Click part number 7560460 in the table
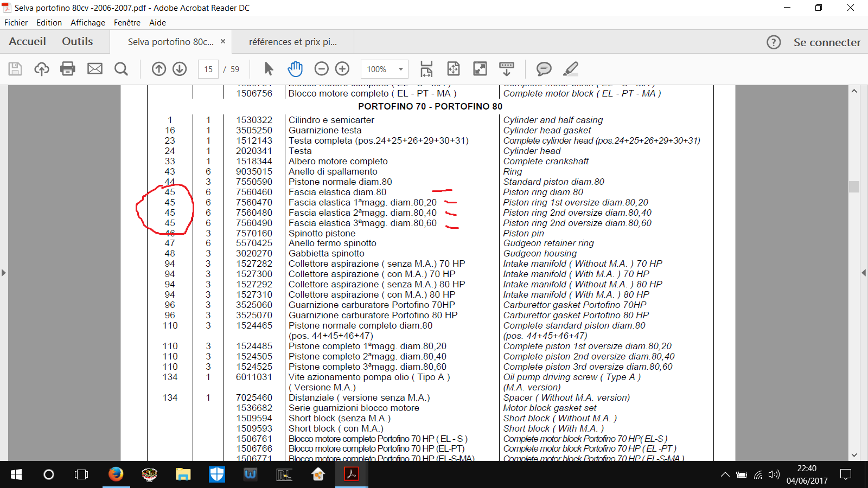The width and height of the screenshot is (868, 488). 254,192
